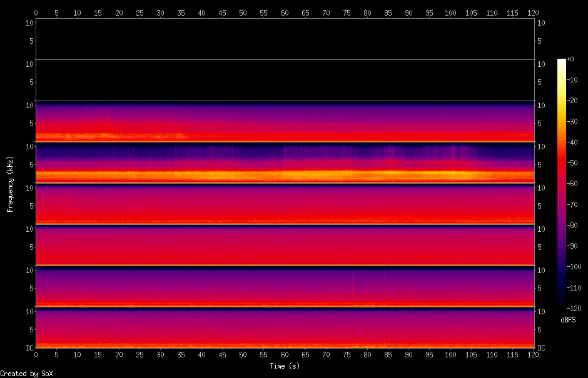The image size is (588, 378).
Task: Click the 90 second tick on bottom axis
Action: pyautogui.click(x=409, y=355)
